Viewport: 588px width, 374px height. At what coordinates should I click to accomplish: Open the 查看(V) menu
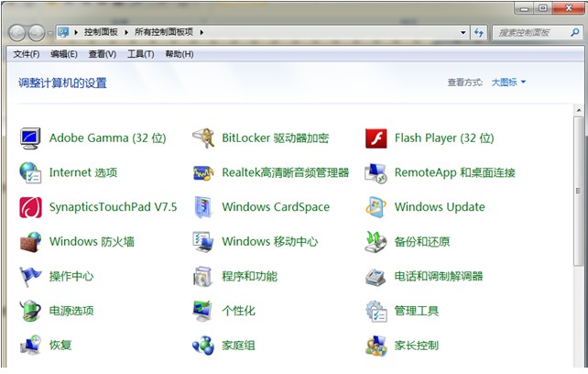point(103,54)
